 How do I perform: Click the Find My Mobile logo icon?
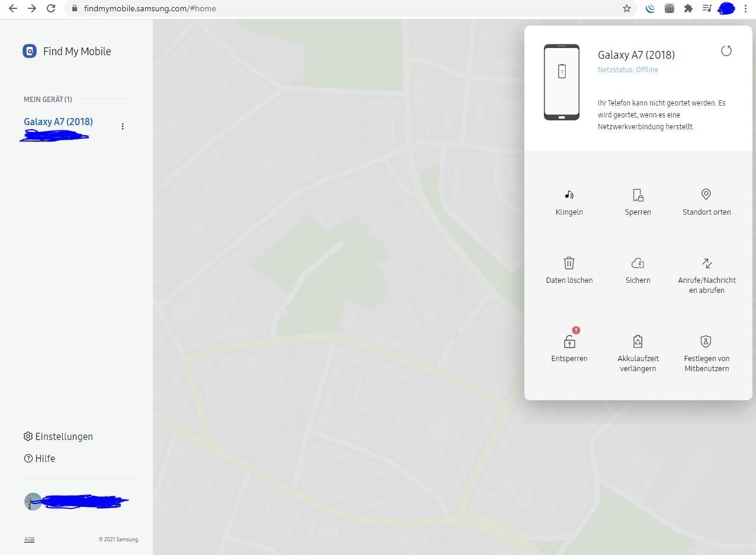(x=30, y=51)
